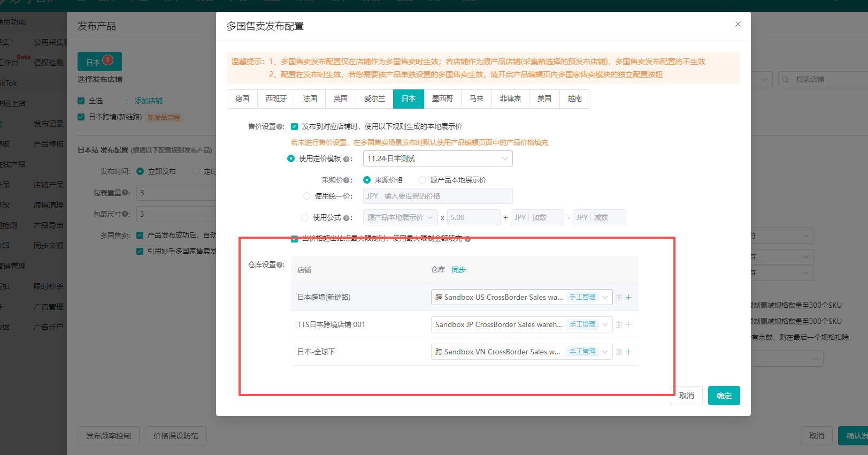
Task: Open 产品模板 in the sidebar
Action: 49,144
